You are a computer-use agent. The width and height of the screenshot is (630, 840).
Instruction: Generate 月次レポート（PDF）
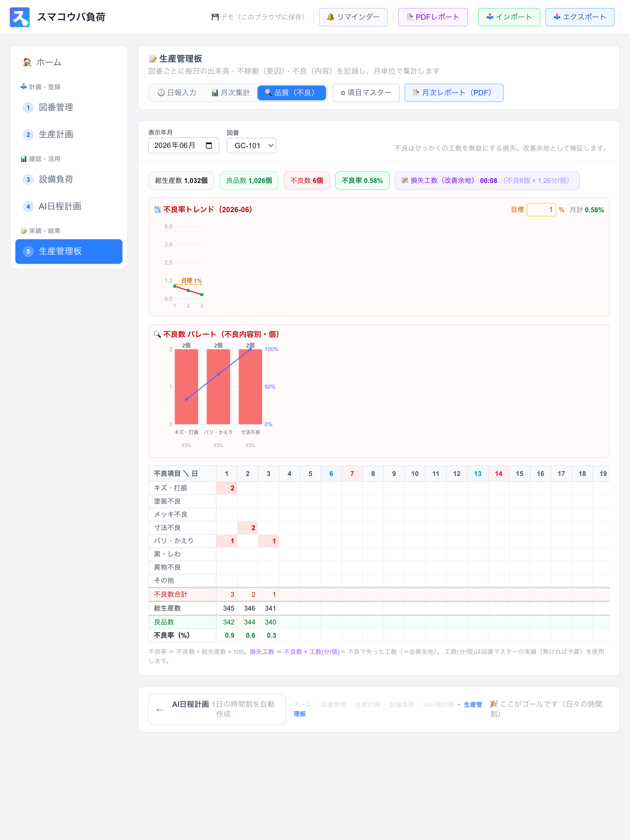click(x=454, y=93)
